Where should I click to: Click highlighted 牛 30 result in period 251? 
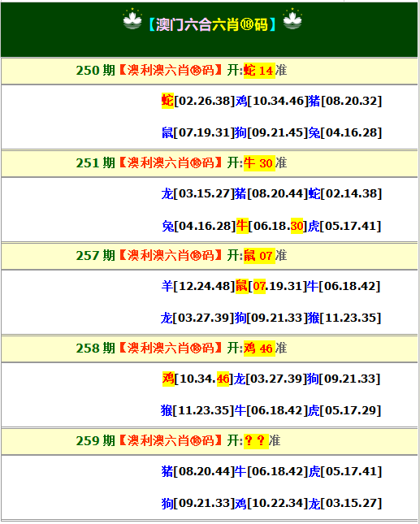pyautogui.click(x=259, y=163)
